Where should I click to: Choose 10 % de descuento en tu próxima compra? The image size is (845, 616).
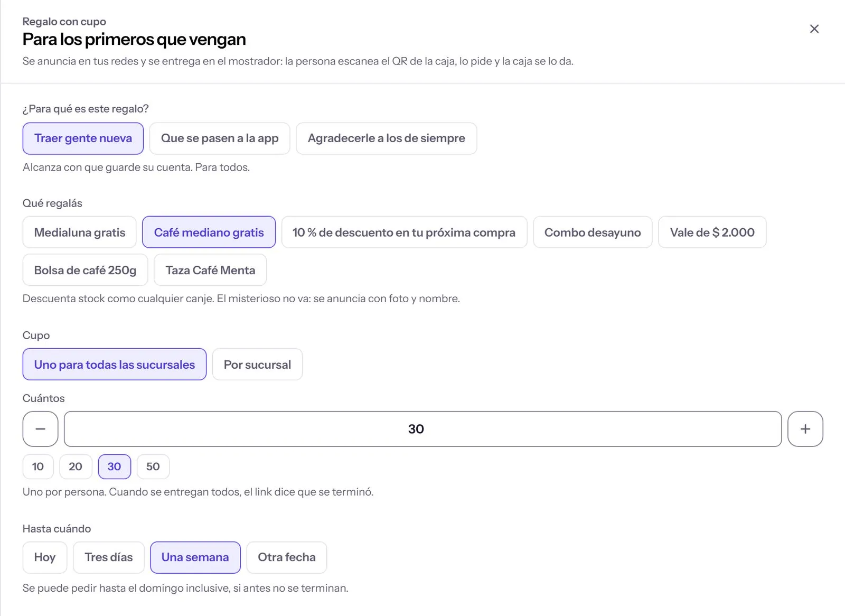coord(404,232)
